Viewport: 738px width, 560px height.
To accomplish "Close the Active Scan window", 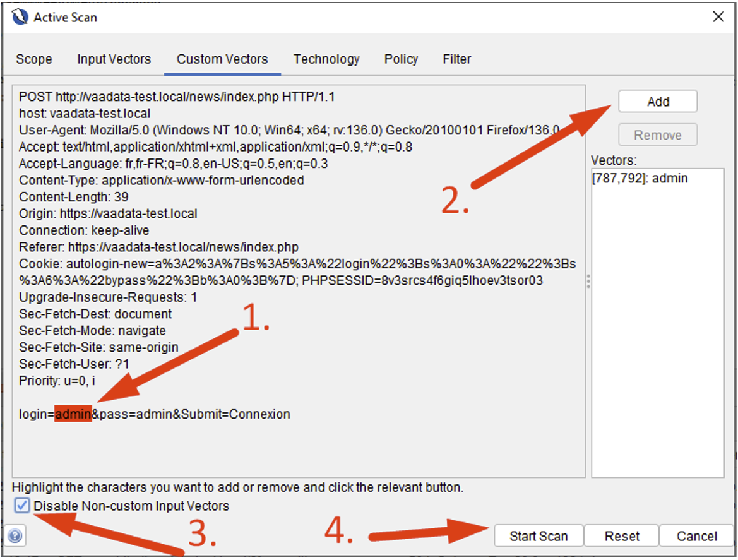I will click(718, 17).
